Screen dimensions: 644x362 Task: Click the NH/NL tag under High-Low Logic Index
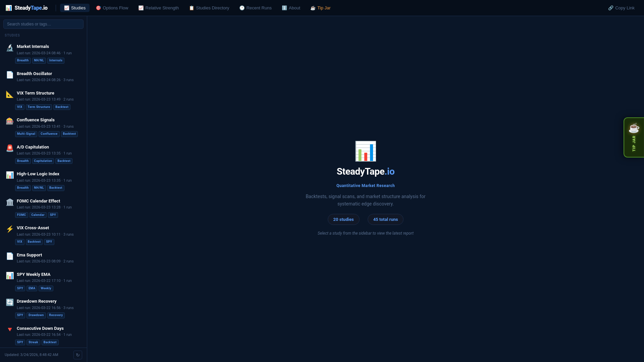(39, 188)
